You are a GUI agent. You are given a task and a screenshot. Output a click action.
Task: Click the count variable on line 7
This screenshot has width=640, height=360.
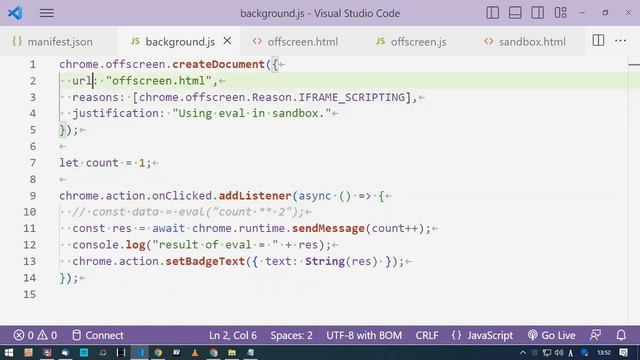point(102,163)
